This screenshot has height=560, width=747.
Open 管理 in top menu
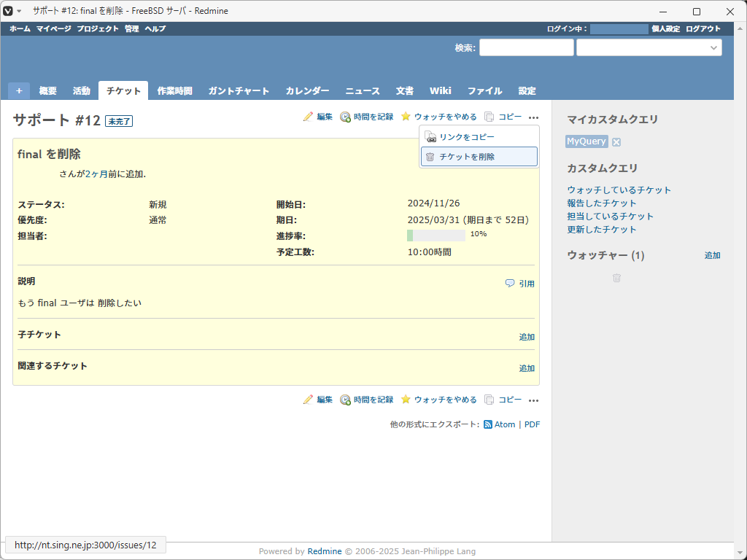click(132, 28)
